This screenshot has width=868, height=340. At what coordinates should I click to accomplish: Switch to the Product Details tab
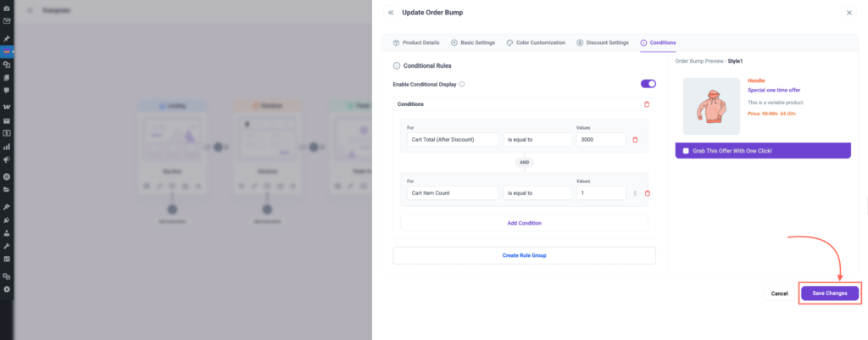coord(416,42)
